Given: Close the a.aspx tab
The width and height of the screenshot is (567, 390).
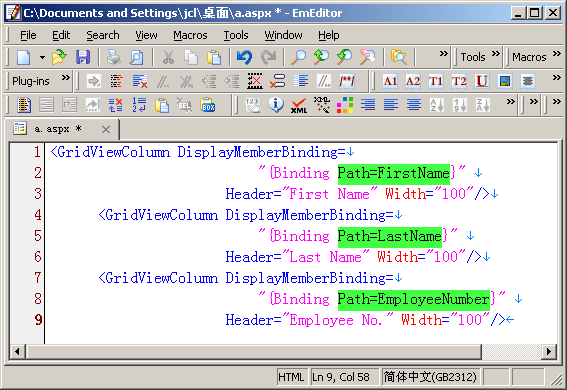Looking at the screenshot, I should (x=106, y=129).
